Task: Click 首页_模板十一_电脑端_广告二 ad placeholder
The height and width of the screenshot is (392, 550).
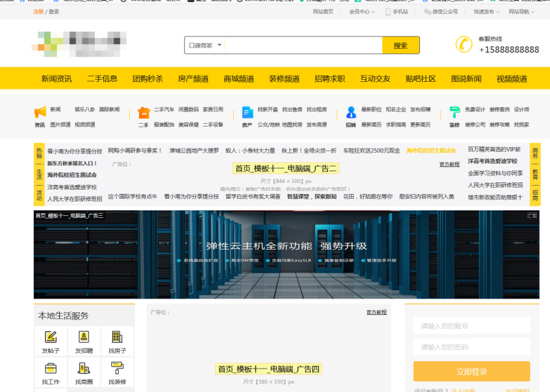Action: [286, 168]
